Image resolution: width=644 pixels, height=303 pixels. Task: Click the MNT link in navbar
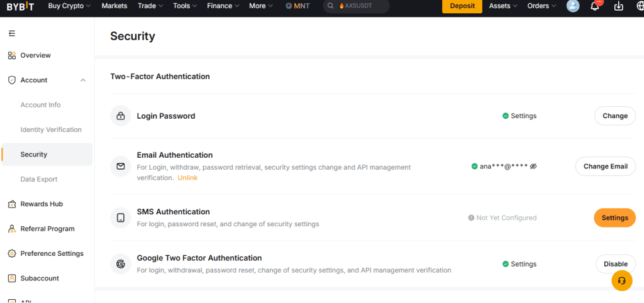point(297,6)
